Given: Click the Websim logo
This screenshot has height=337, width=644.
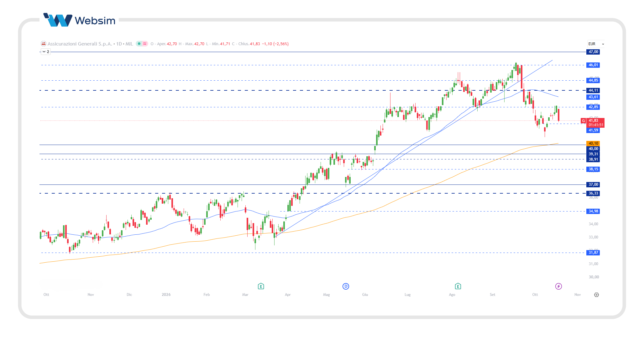Looking at the screenshot, I should [79, 20].
